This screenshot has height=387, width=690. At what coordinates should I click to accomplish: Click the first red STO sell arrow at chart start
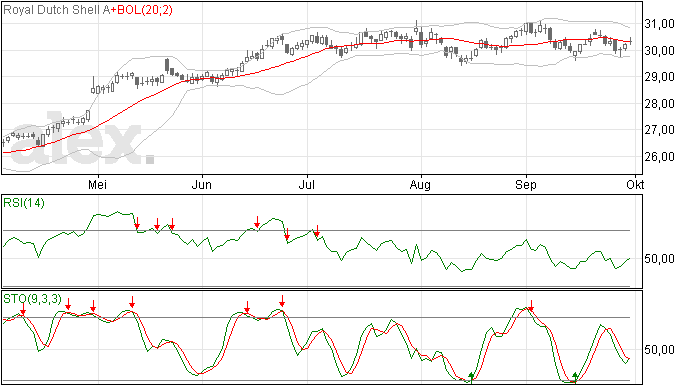[23, 309]
